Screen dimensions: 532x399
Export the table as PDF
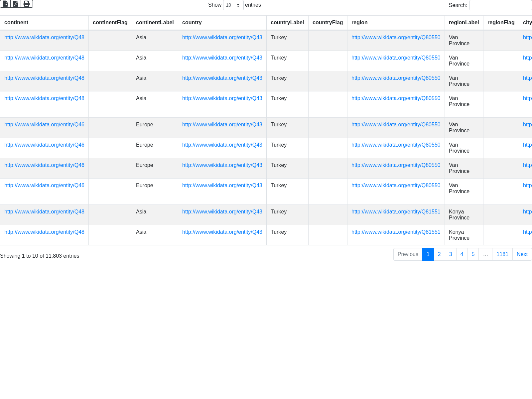16,4
